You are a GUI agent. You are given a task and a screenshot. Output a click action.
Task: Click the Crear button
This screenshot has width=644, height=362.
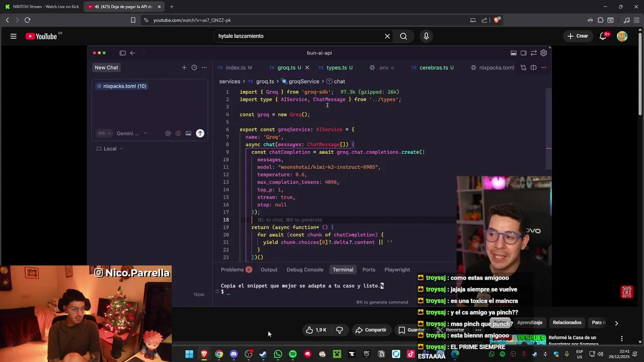(x=578, y=36)
